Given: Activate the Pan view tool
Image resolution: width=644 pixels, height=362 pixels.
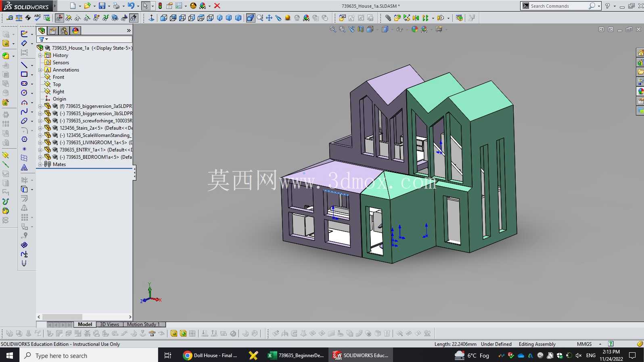Looking at the screenshot, I should pyautogui.click(x=269, y=18).
